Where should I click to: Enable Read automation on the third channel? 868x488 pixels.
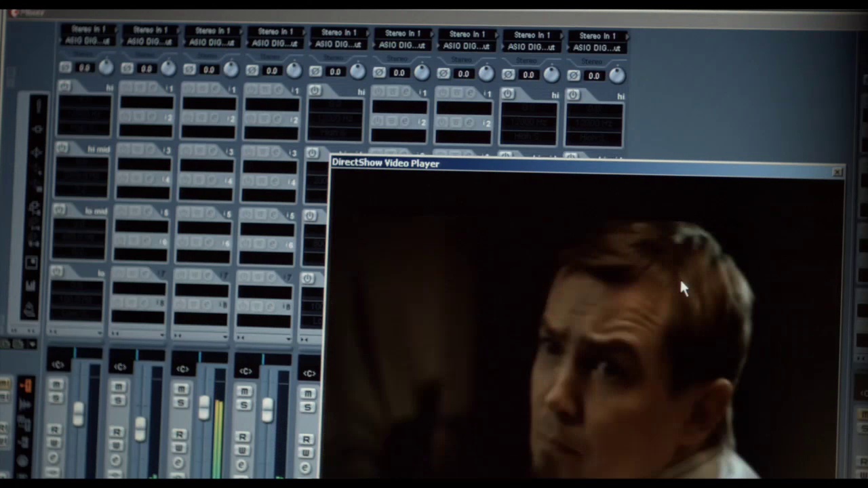click(x=179, y=434)
